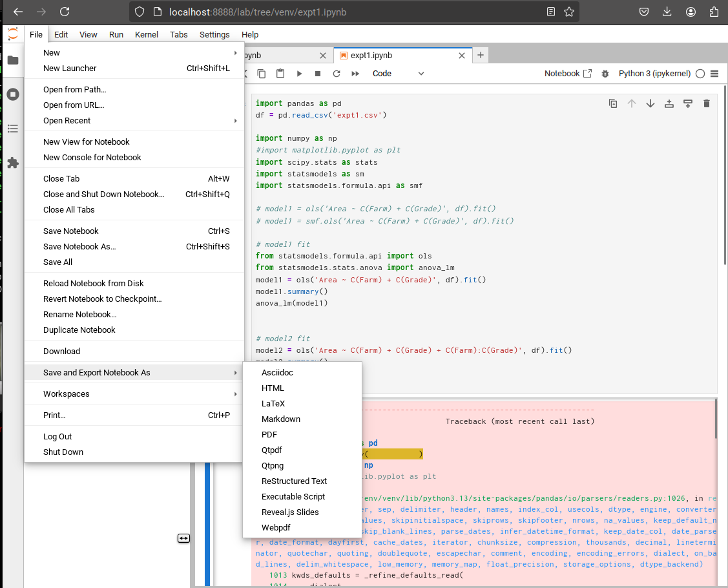The image size is (728, 588).
Task: Open the file browser sidebar icon
Action: pos(13,60)
